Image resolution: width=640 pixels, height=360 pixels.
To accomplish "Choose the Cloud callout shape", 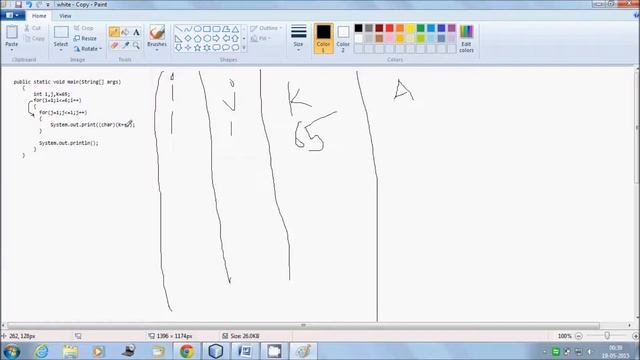I will click(236, 48).
